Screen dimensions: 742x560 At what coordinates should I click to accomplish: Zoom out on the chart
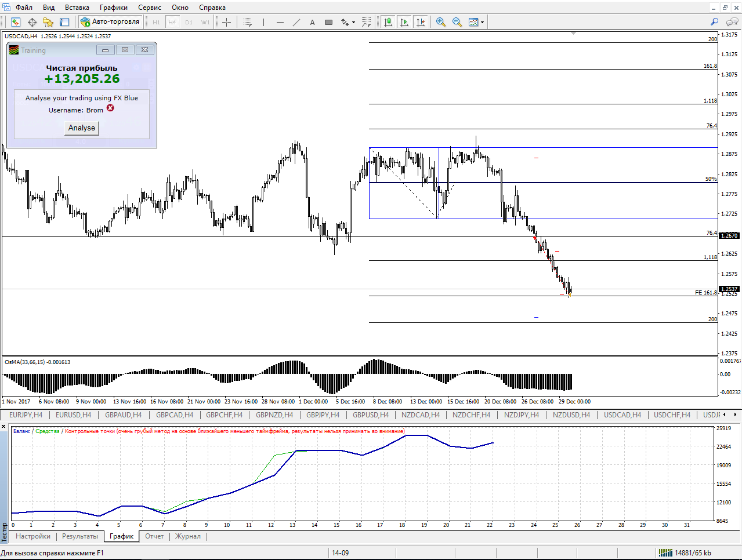(457, 22)
